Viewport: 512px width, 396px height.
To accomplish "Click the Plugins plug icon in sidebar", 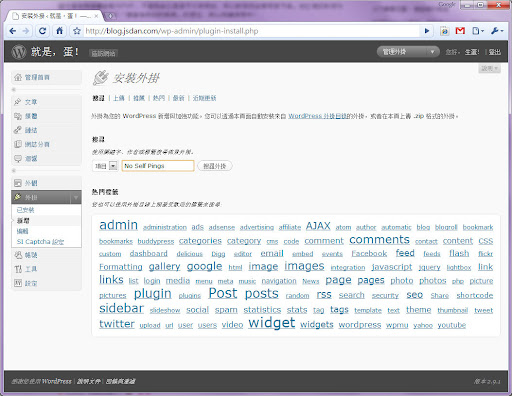I will click(18, 197).
